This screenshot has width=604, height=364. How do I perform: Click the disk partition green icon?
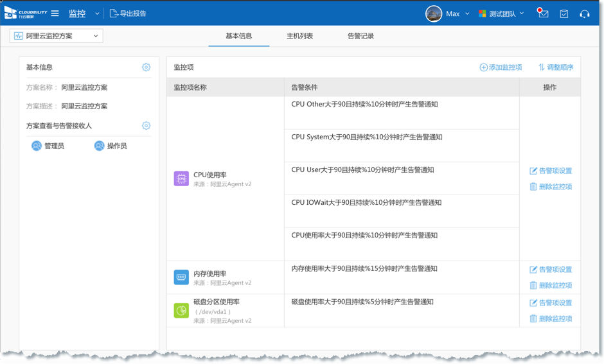[181, 311]
